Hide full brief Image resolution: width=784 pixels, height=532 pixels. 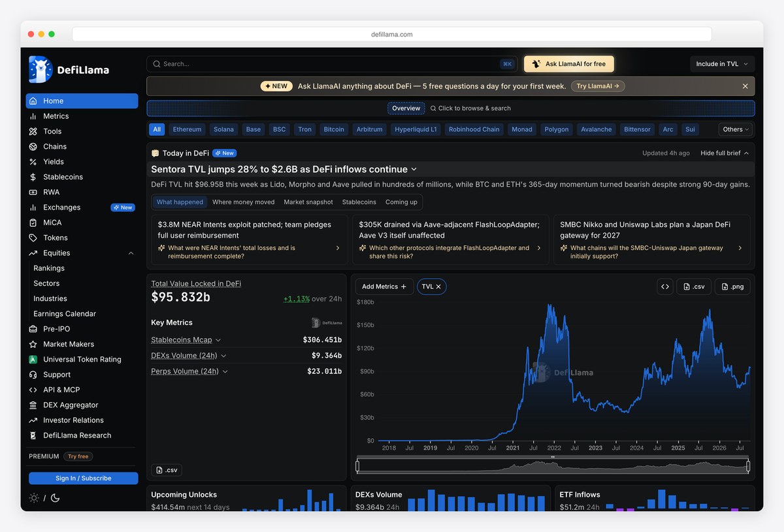725,153
